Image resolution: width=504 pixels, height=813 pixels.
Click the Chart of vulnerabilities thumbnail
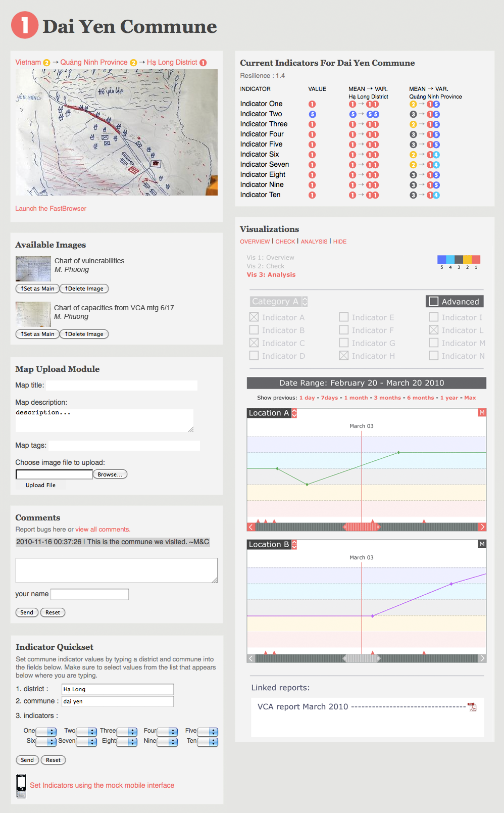(33, 269)
